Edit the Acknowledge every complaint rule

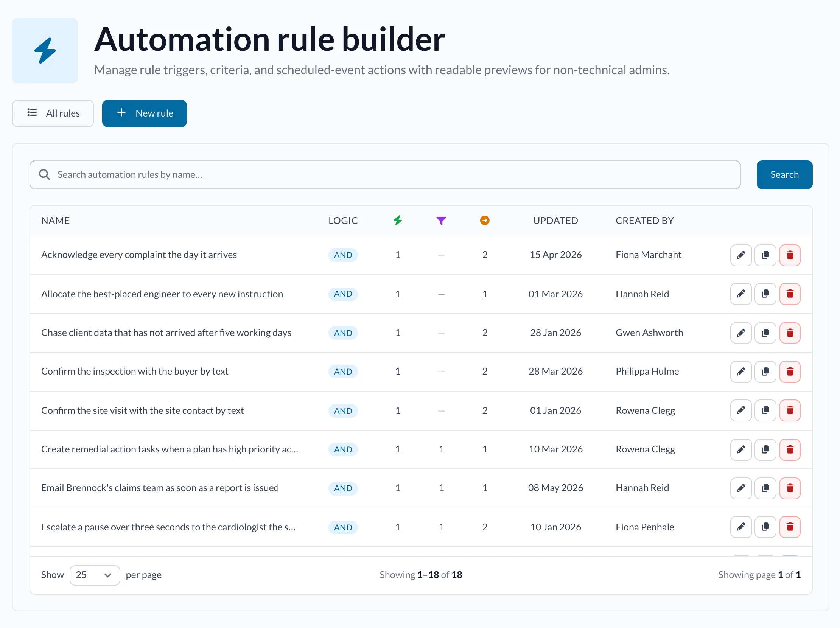[741, 255]
